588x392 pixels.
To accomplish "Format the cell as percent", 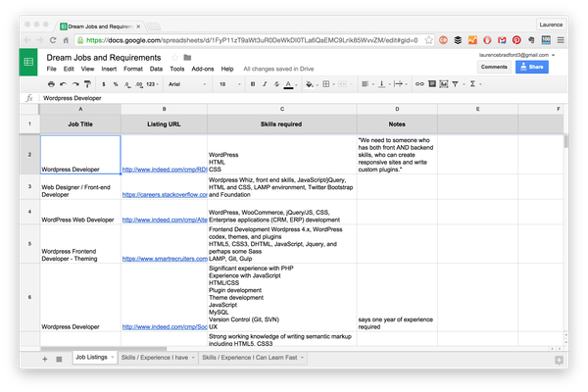I will pos(116,84).
